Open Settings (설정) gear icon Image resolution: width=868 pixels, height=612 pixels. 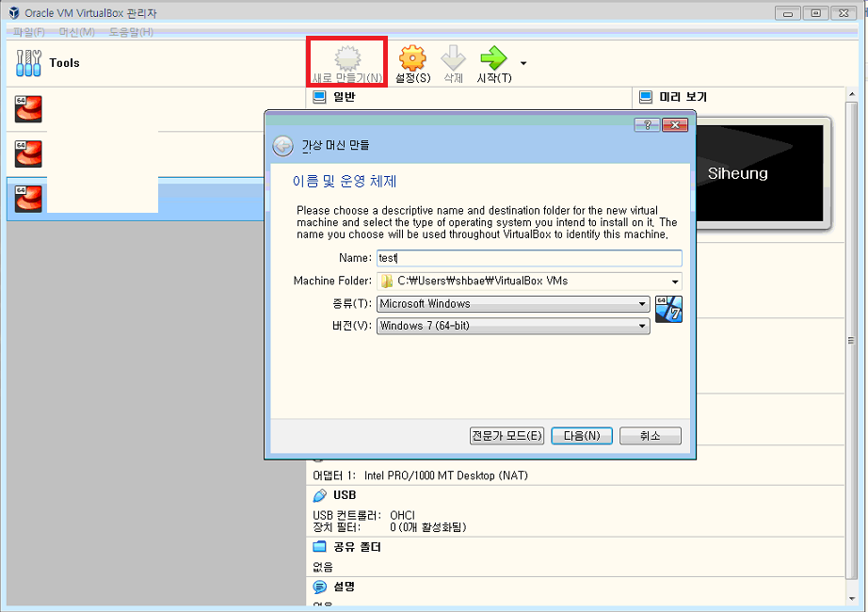coord(413,58)
